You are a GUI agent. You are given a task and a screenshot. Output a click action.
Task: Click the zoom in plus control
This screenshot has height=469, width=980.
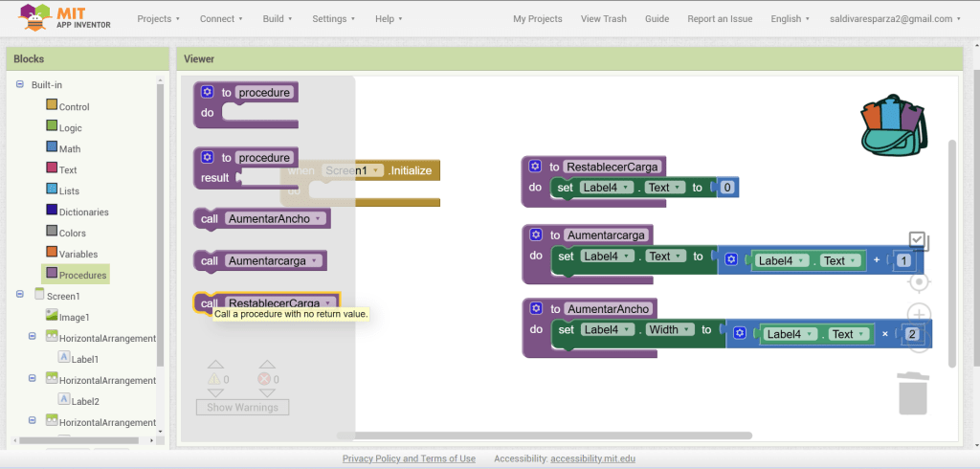[919, 314]
